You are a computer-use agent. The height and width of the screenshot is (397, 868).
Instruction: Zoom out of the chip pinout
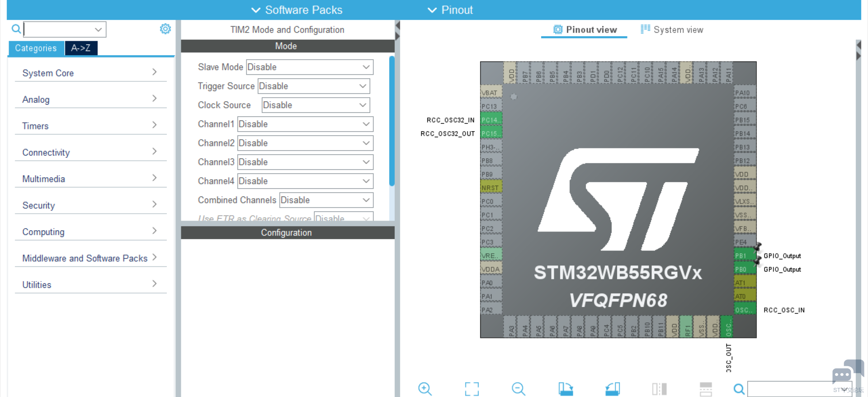coord(519,389)
